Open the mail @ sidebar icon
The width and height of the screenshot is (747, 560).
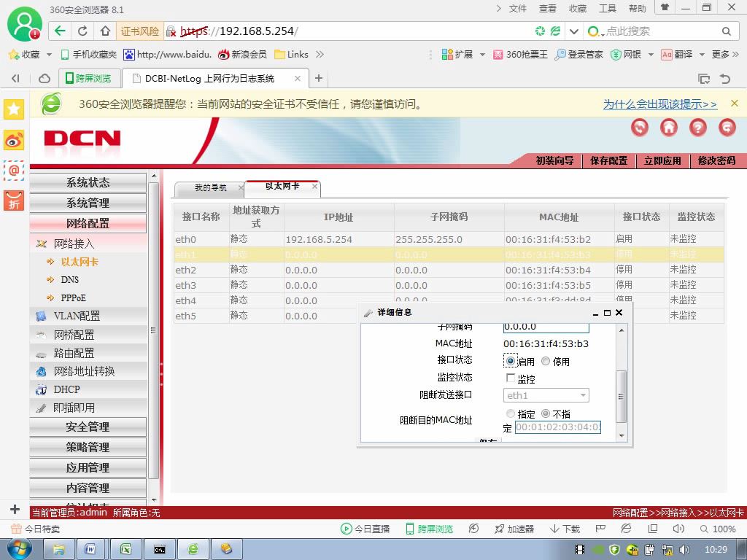(x=14, y=170)
